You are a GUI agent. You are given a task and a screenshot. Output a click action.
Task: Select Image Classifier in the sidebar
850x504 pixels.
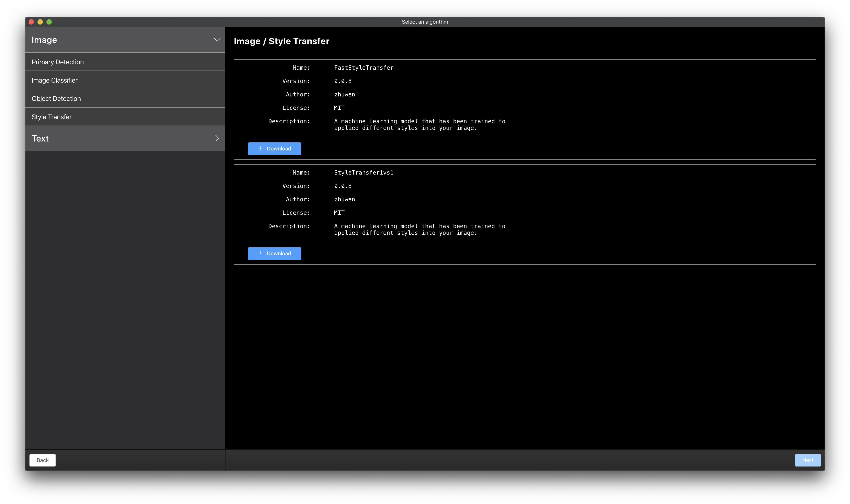(x=55, y=81)
